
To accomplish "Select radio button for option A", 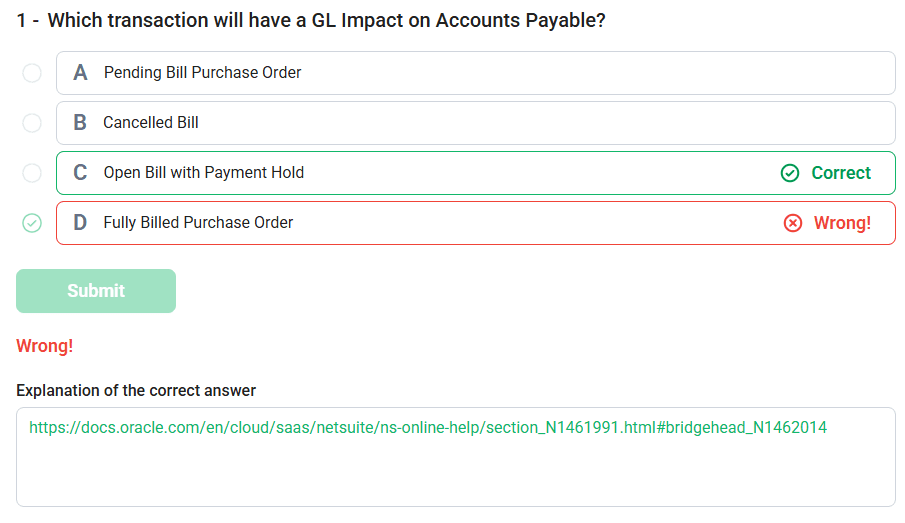I will click(x=32, y=73).
